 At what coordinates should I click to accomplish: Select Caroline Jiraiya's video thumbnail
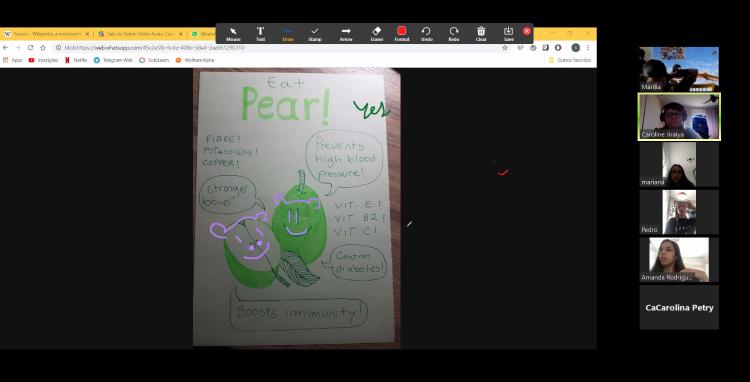click(679, 117)
